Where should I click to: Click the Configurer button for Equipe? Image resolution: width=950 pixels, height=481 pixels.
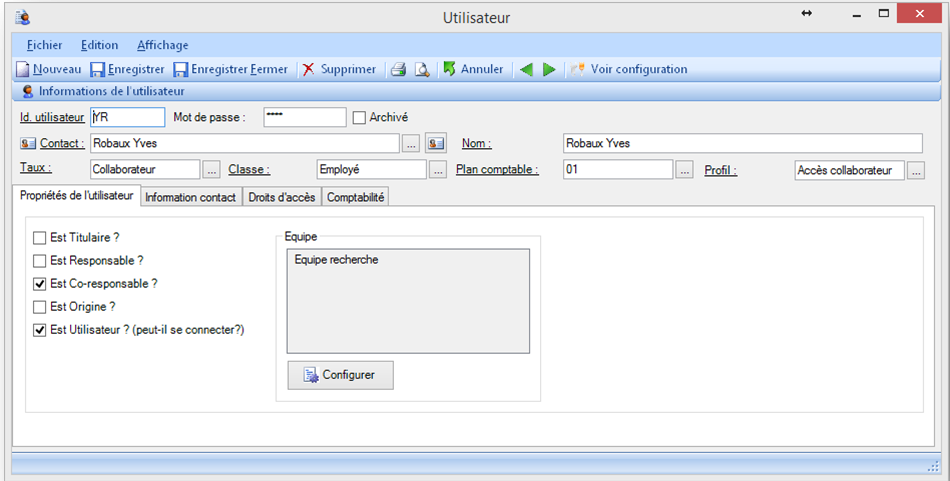(x=340, y=375)
